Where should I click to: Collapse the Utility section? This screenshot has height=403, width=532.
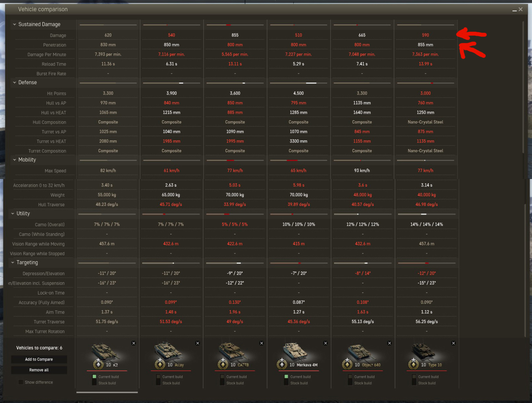[x=13, y=214]
